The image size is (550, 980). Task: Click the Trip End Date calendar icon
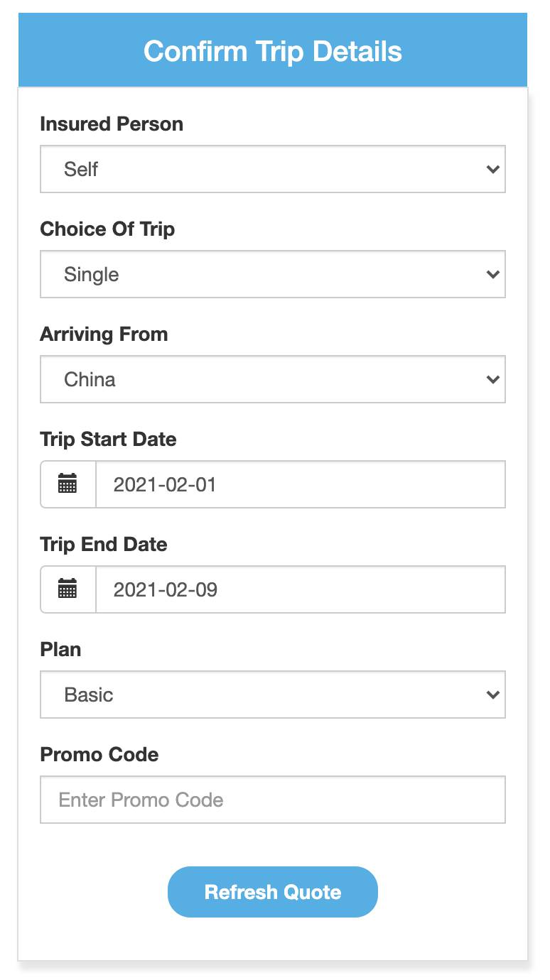pyautogui.click(x=68, y=589)
